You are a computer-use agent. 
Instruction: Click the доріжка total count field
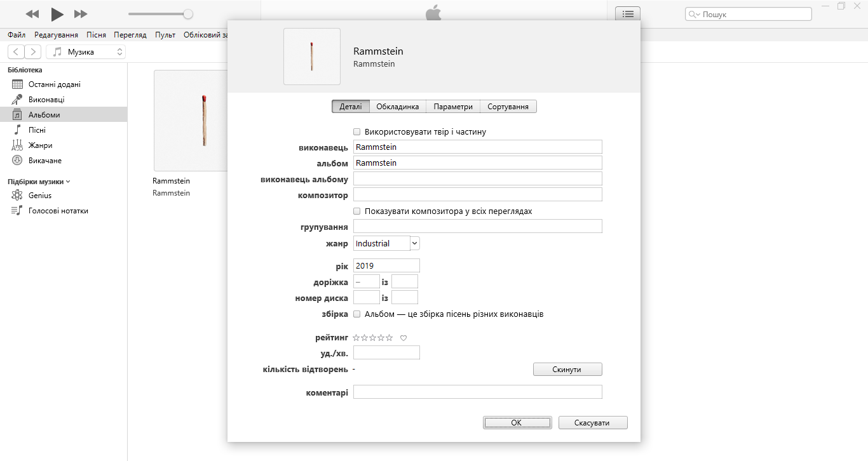tap(405, 282)
